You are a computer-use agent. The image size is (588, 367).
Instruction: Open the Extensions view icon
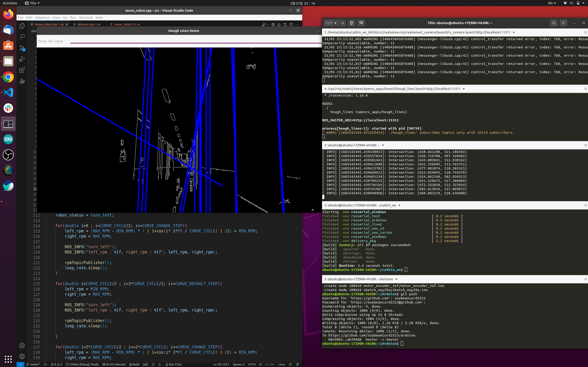pos(22,70)
